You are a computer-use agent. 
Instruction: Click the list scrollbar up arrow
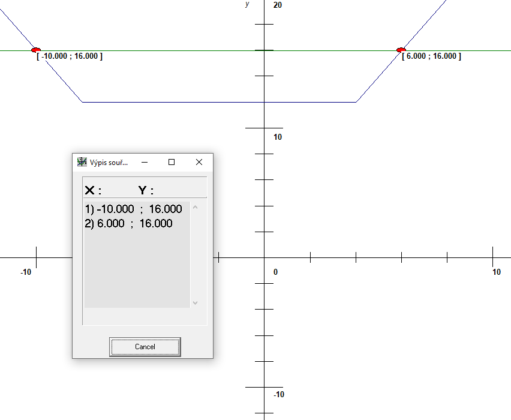click(x=195, y=208)
